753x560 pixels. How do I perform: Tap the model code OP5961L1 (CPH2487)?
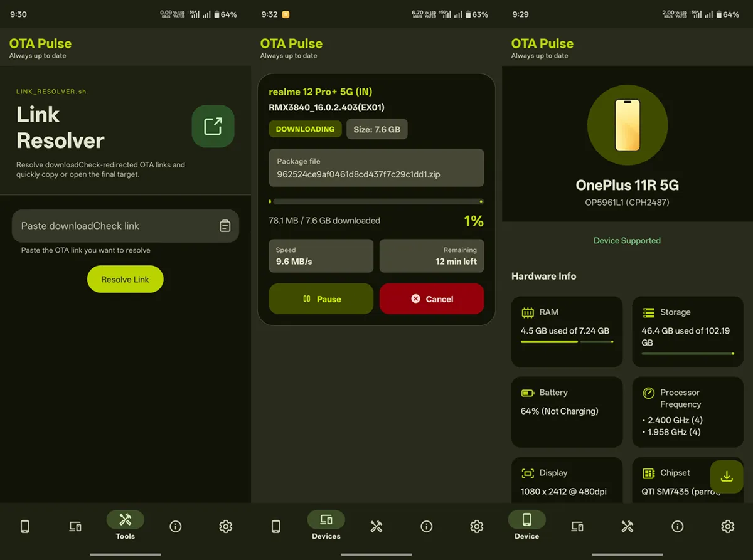(x=627, y=203)
